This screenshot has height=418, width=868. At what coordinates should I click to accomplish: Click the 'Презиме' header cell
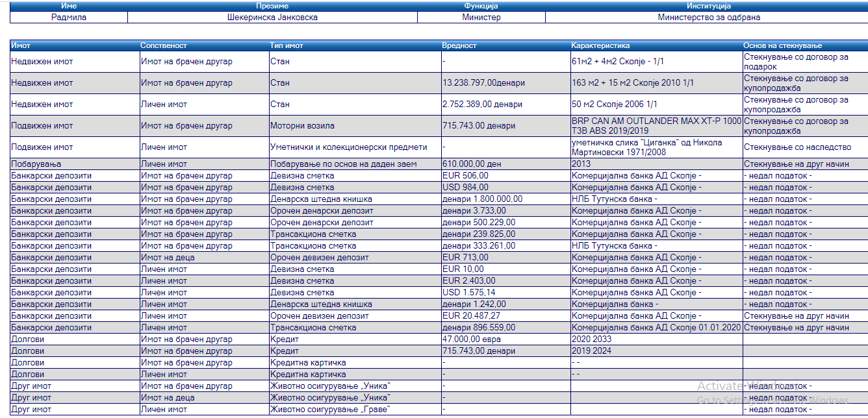coord(272,6)
